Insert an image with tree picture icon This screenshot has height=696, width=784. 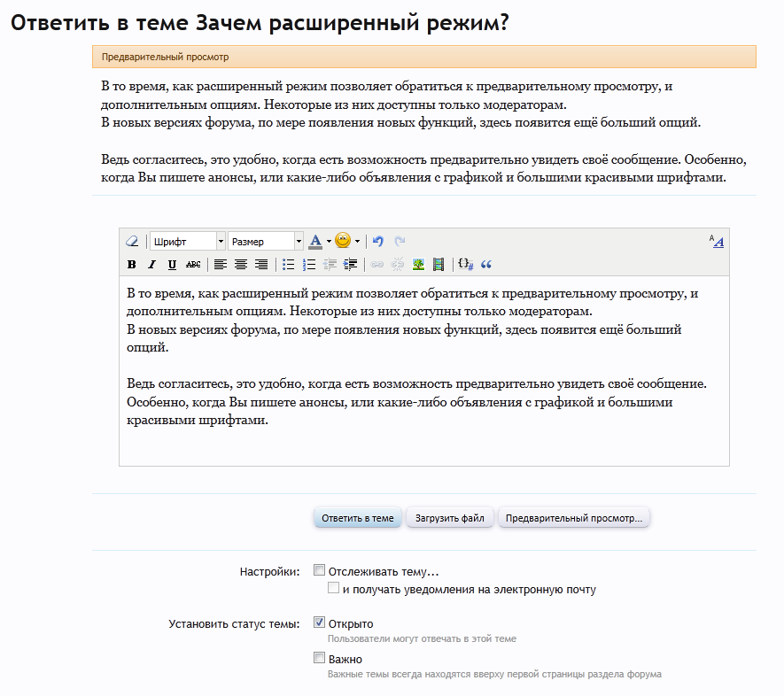(418, 264)
